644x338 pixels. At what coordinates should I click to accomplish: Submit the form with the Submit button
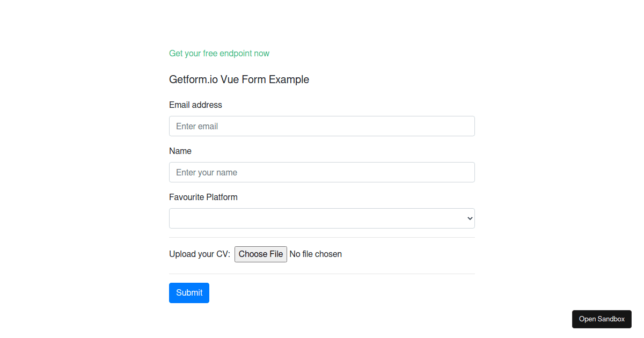189,293
